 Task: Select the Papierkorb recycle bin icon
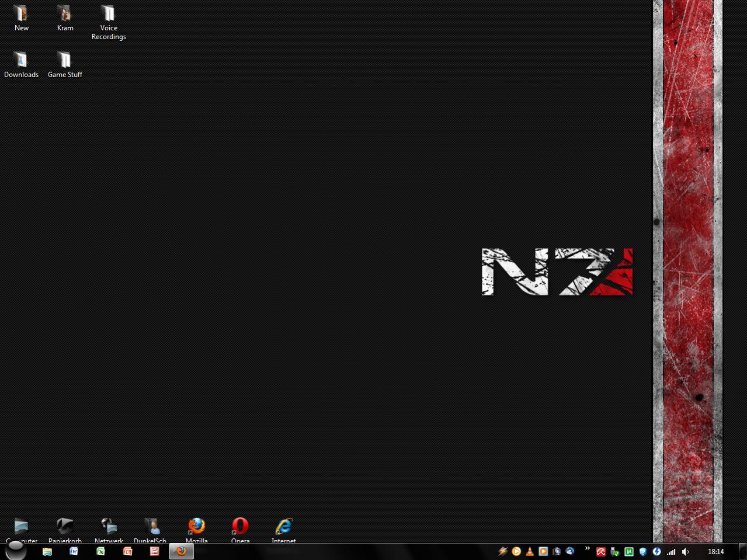point(65,530)
